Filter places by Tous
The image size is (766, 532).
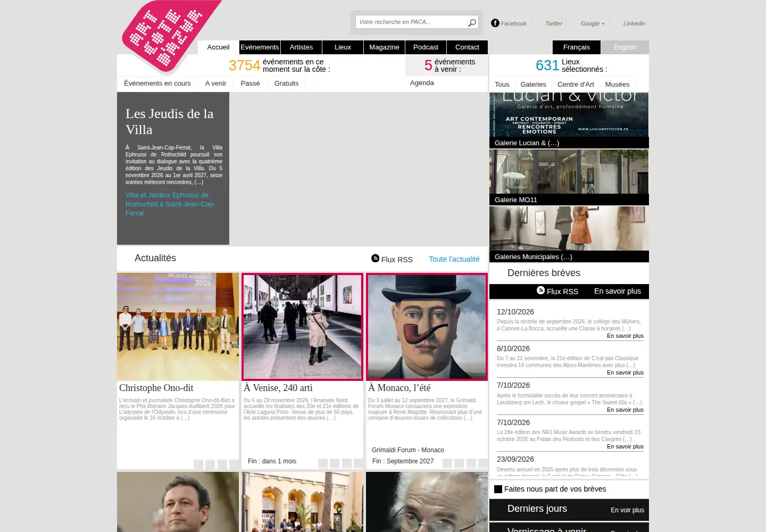click(502, 85)
